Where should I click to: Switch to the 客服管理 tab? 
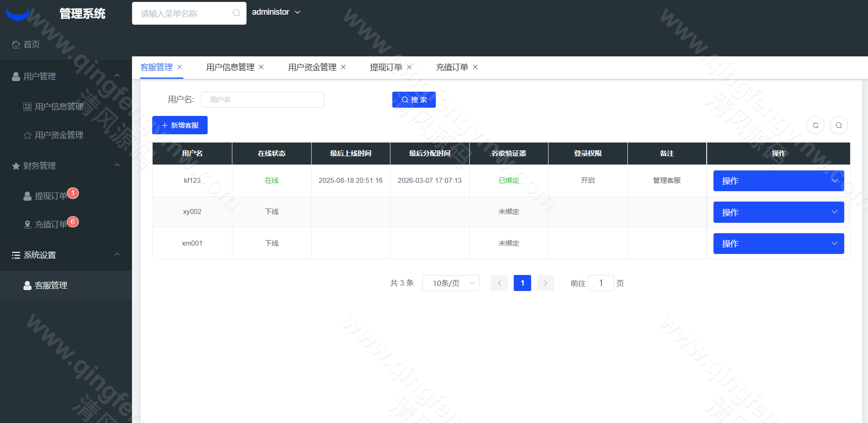[156, 67]
